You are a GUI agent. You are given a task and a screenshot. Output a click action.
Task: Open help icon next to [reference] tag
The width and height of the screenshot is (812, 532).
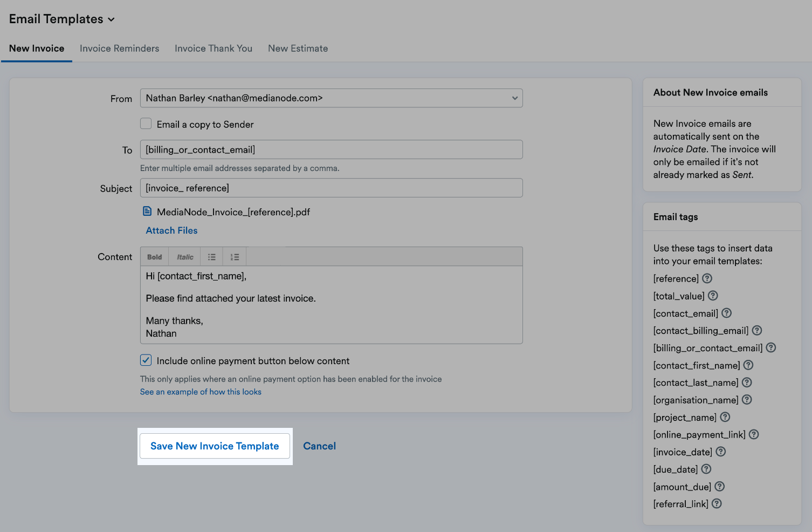pyautogui.click(x=707, y=278)
